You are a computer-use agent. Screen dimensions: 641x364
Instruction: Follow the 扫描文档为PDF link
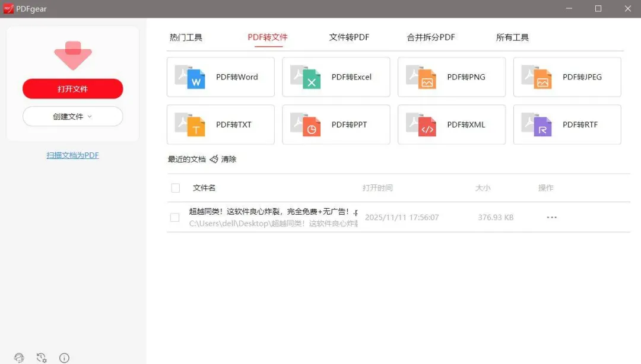(72, 155)
